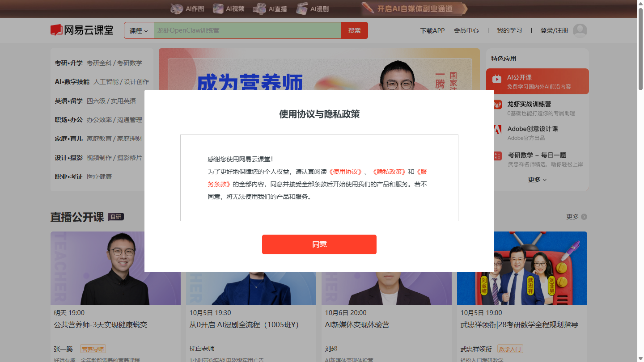Viewport: 644px width, 362px height.
Task: Click the NetEase Cloud Classroom logo
Action: pyautogui.click(x=82, y=30)
